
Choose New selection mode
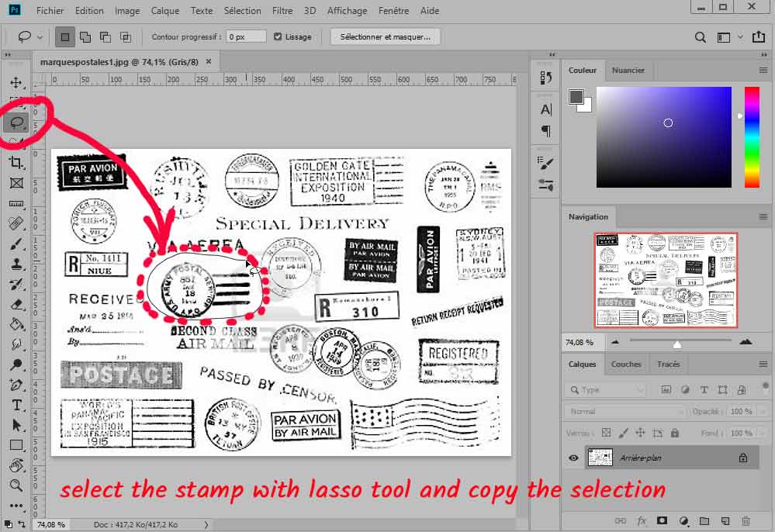coord(64,37)
